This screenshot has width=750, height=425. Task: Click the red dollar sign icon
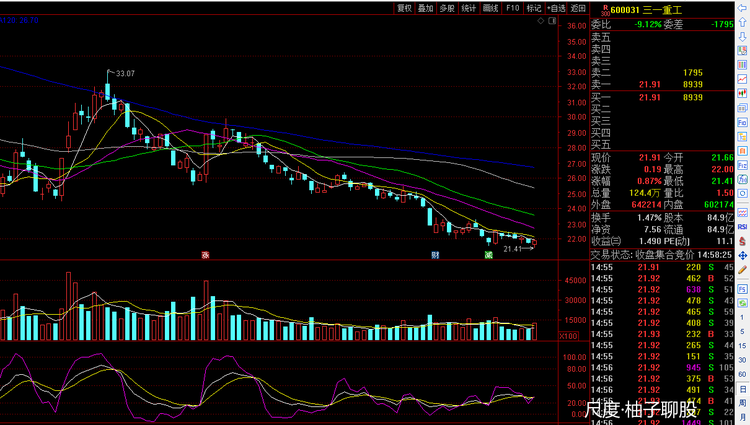pos(742,241)
